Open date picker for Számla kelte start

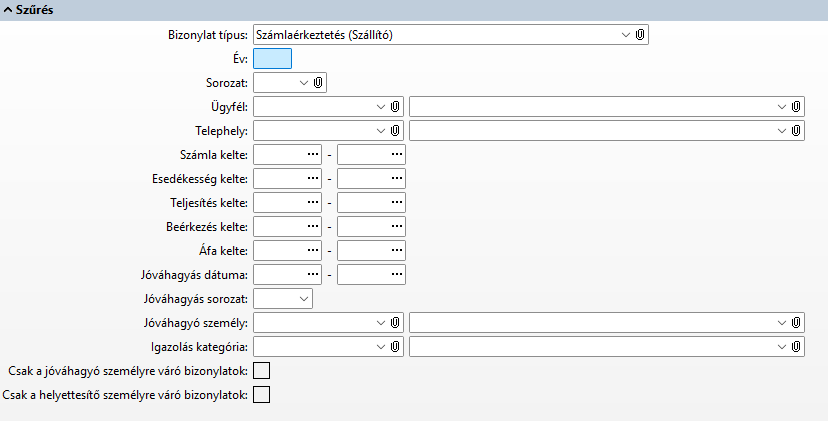pos(313,154)
